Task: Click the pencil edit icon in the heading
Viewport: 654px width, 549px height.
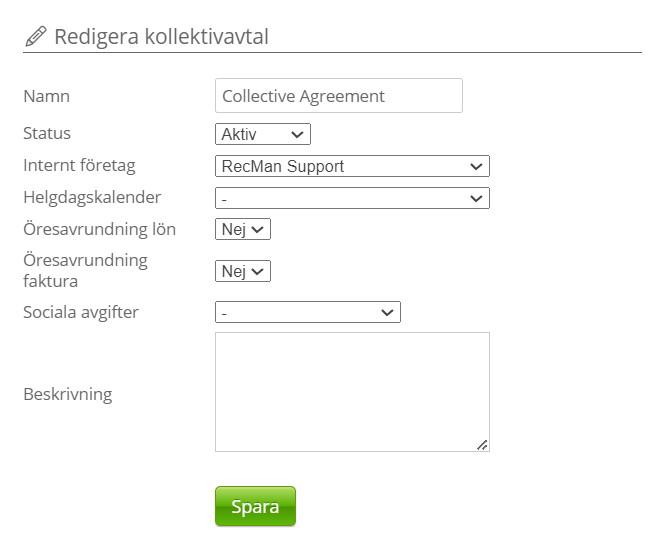Action: click(x=35, y=38)
